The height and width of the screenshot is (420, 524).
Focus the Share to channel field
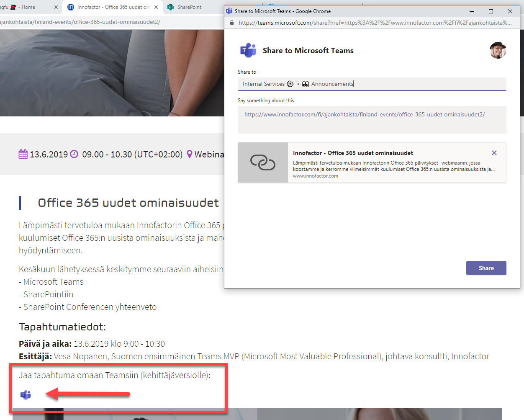coord(372,84)
